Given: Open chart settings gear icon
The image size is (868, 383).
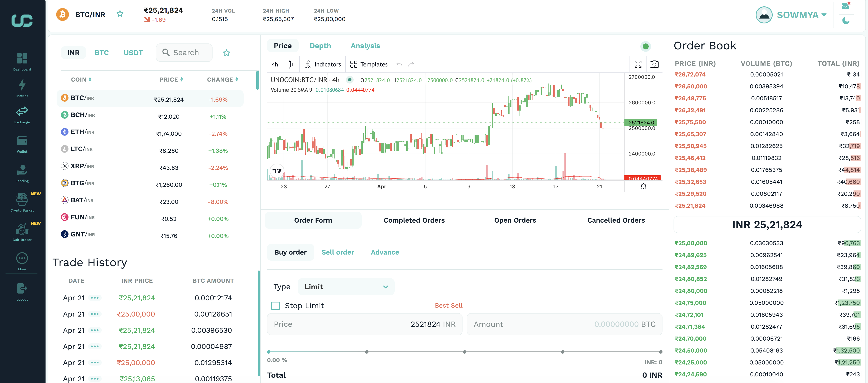Looking at the screenshot, I should [x=644, y=186].
